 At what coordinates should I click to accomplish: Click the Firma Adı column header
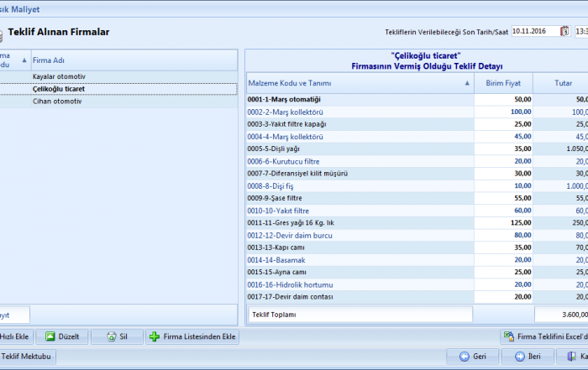(x=134, y=60)
